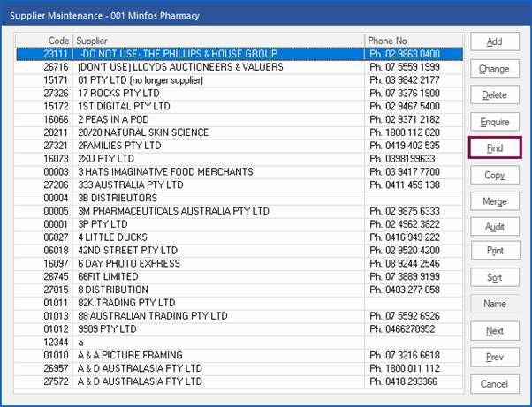
Task: Select (DON'T USE) LLOYDS AUCTIONEERS & VALUERS row
Action: click(x=239, y=67)
